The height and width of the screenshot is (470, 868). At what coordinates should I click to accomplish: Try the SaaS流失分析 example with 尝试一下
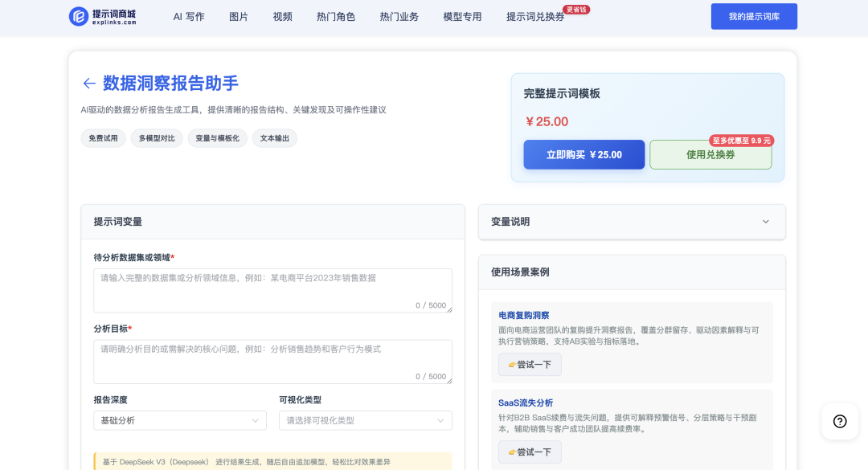point(530,452)
